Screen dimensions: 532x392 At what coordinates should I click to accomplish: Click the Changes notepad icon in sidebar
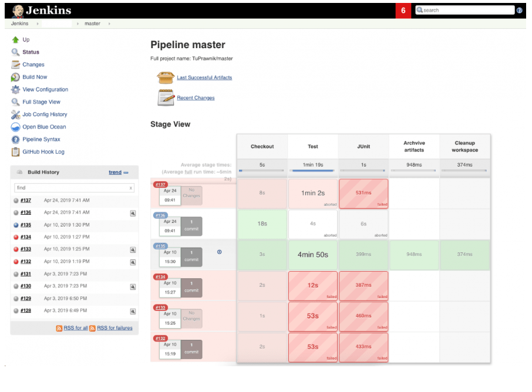[x=15, y=65]
